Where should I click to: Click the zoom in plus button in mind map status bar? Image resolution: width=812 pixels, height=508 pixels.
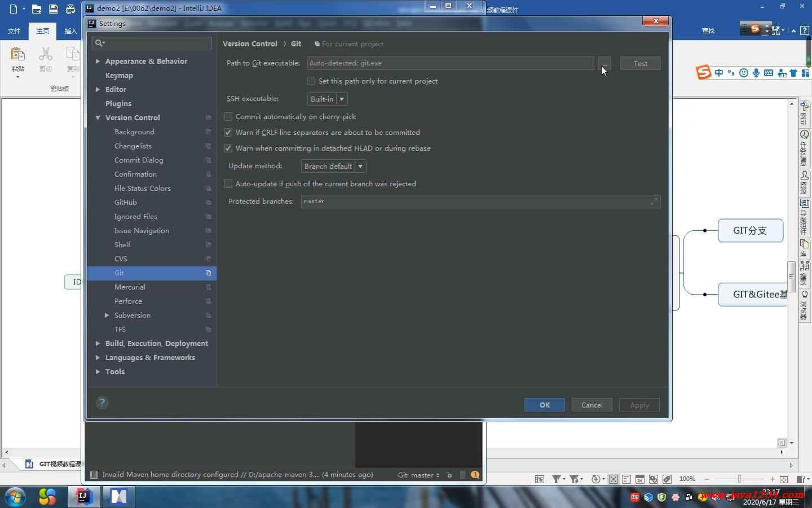772,479
